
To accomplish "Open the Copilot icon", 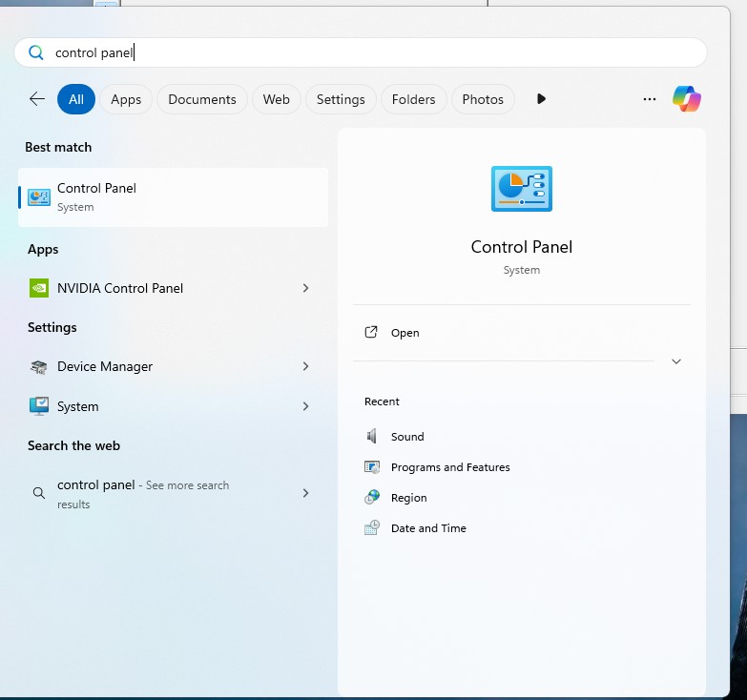I will click(x=687, y=99).
